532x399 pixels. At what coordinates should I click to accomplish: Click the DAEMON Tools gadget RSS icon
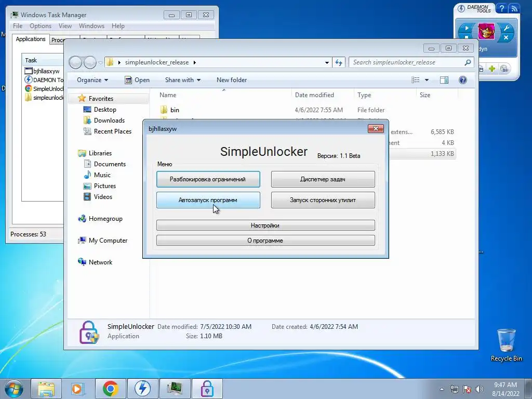[514, 8]
